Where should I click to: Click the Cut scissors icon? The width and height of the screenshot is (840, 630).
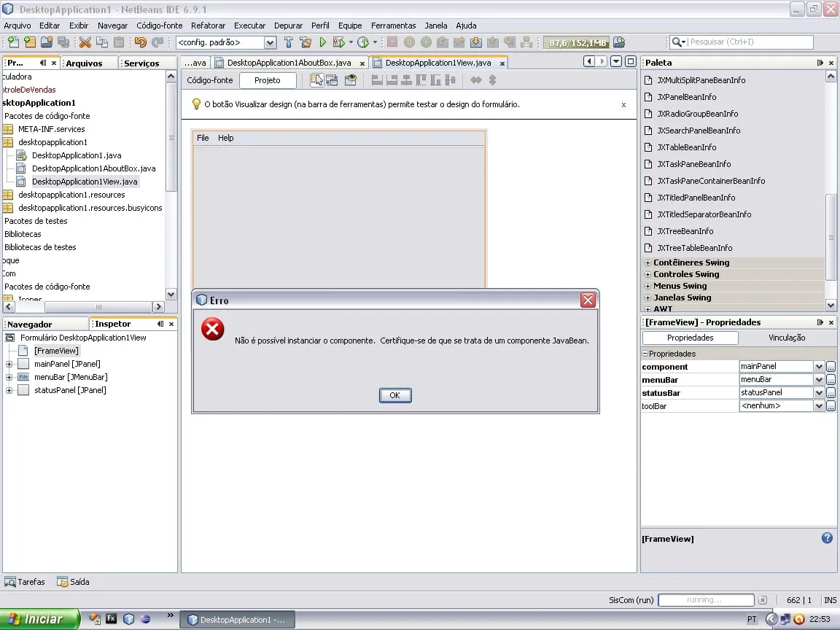point(85,42)
